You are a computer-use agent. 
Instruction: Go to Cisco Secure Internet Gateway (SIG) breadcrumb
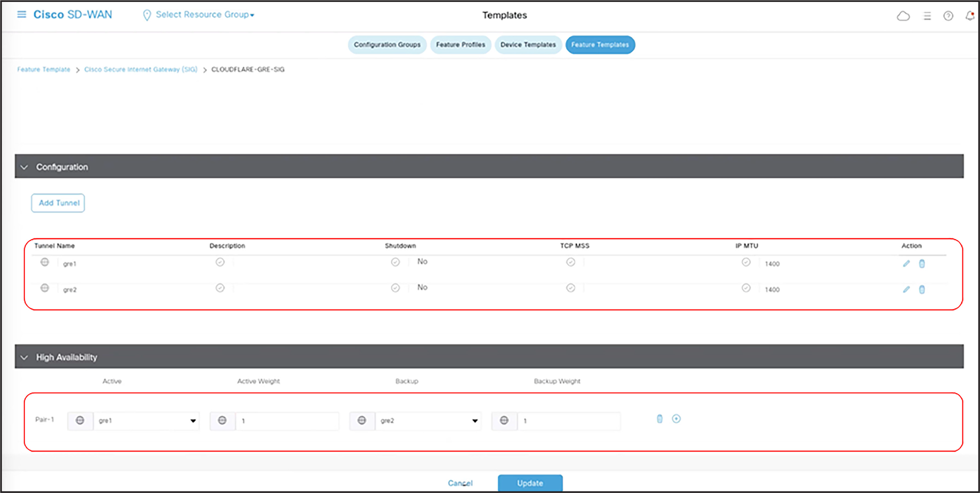pos(141,69)
